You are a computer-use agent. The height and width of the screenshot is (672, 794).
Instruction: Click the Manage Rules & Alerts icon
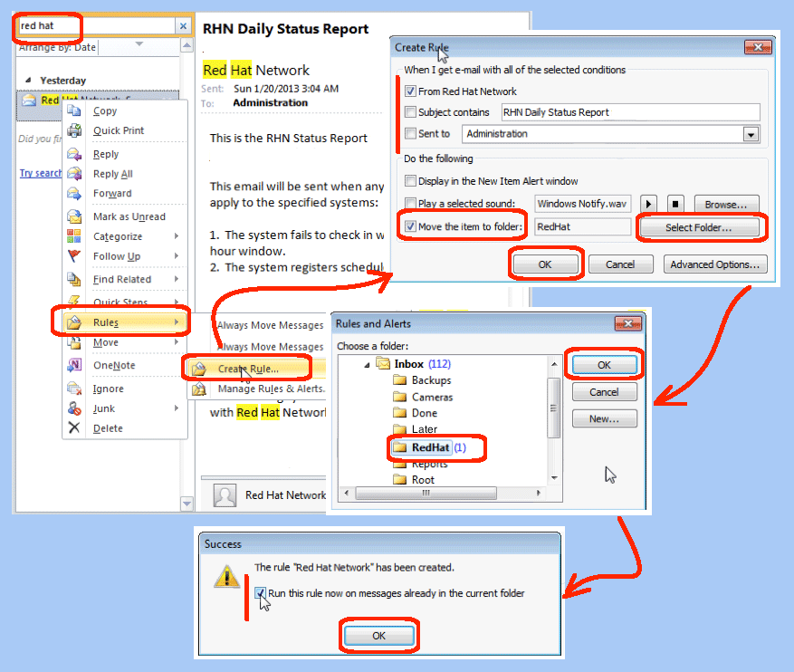(x=199, y=389)
